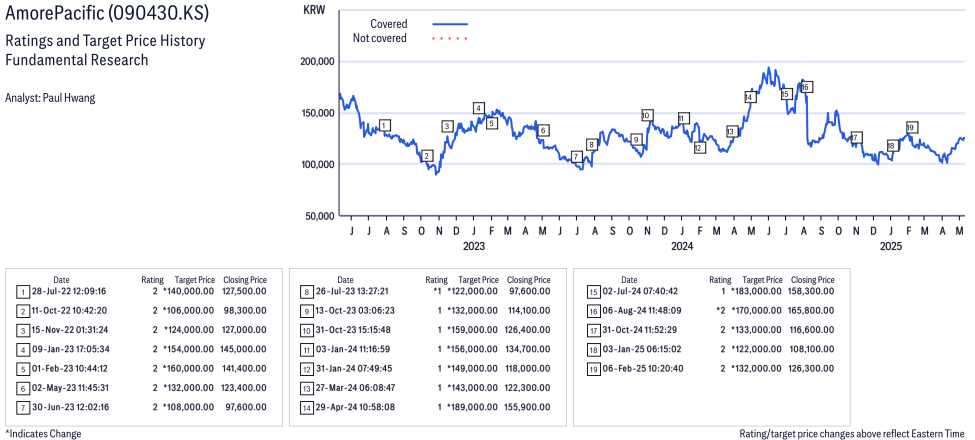
Task: Click the closing price 155,900.00
Action: point(528,407)
